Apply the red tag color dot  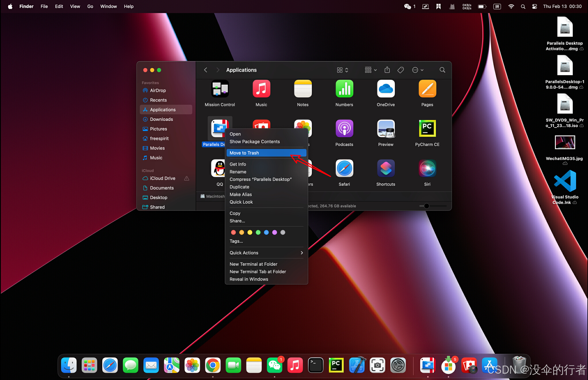tap(233, 232)
